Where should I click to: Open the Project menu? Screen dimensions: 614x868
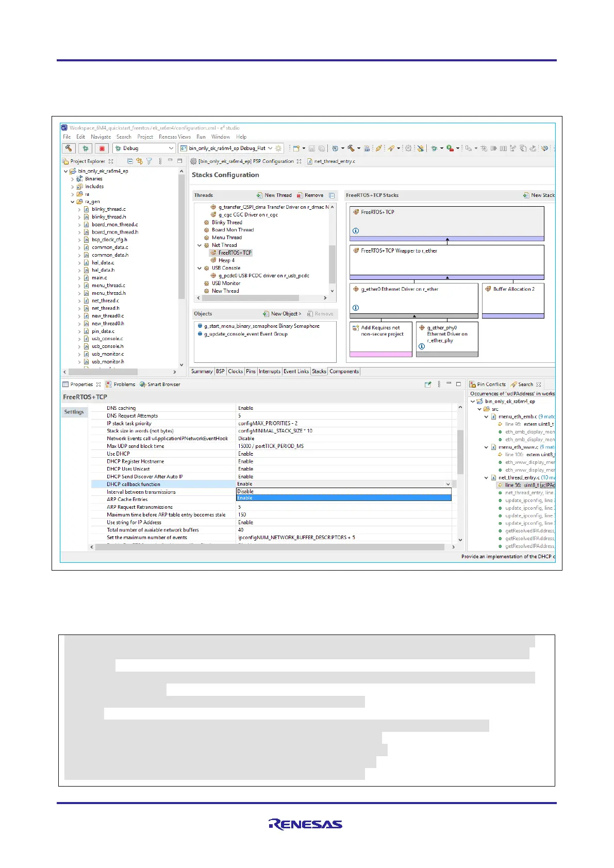(145, 137)
